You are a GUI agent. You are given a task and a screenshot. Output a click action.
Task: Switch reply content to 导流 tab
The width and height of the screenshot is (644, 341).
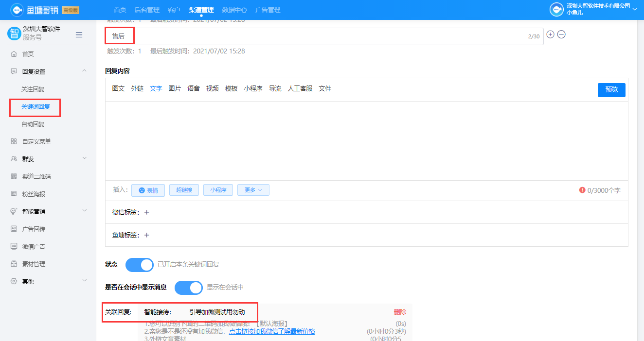275,88
